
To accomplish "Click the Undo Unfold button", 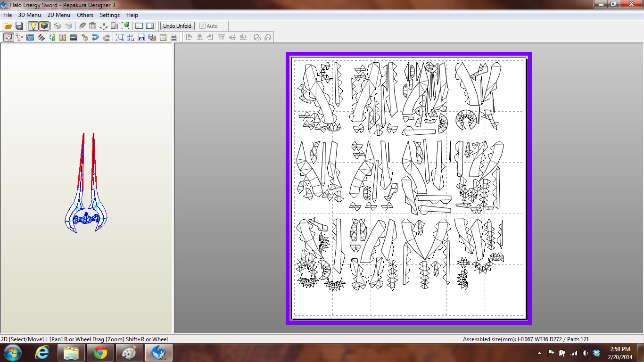I will [x=177, y=26].
